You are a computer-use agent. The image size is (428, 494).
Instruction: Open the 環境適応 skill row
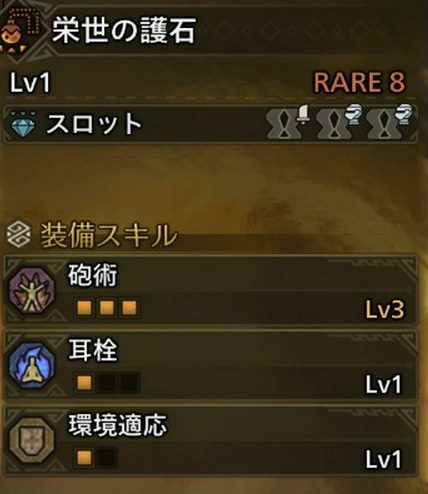210,441
